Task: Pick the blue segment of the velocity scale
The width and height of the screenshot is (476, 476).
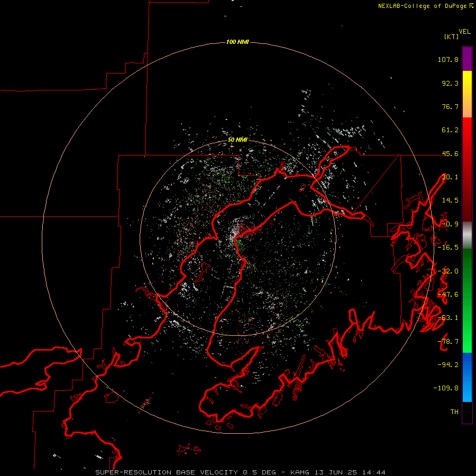Action: [467, 377]
